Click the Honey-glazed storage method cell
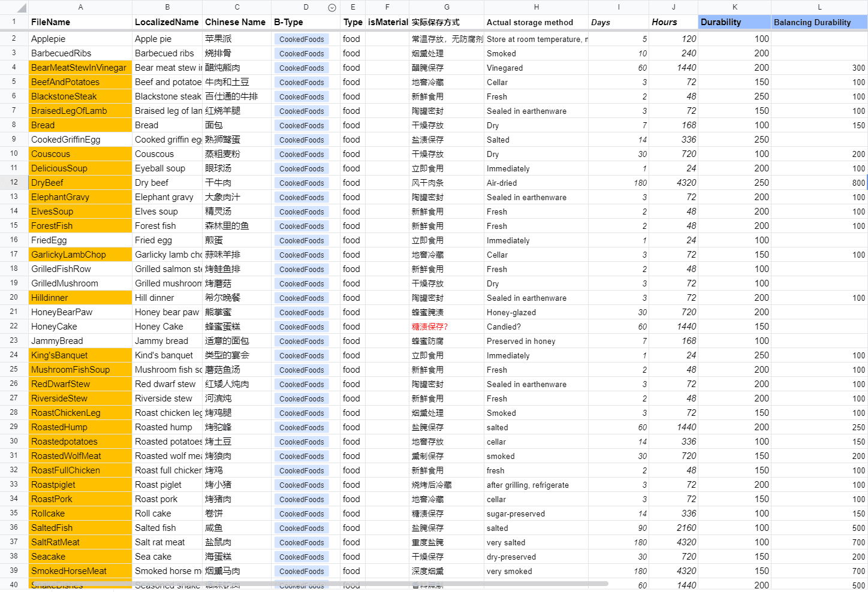868x592 pixels. tap(536, 312)
